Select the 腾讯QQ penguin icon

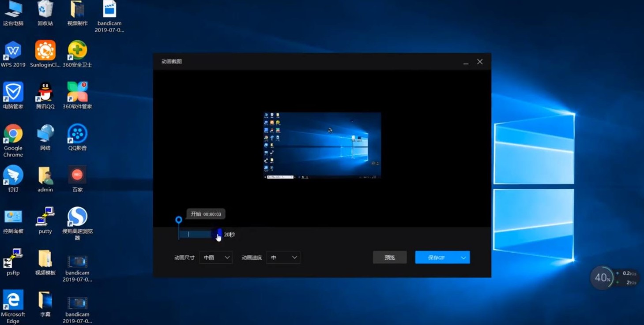pos(45,92)
